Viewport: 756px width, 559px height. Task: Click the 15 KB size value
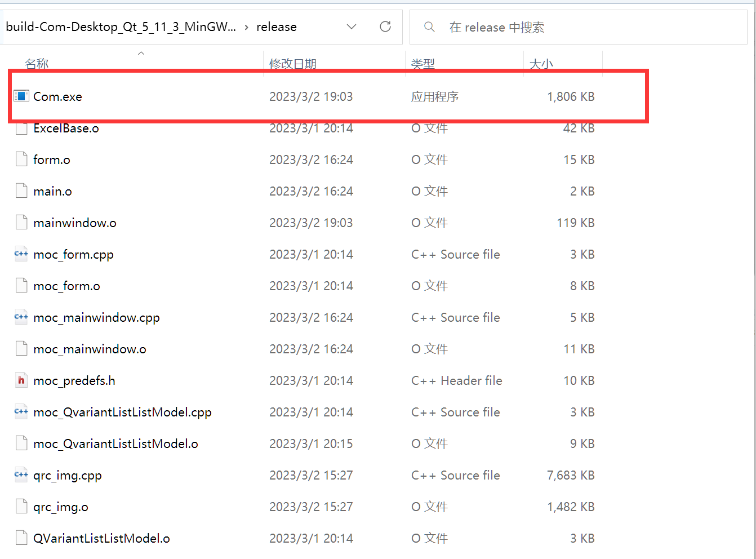(x=579, y=159)
